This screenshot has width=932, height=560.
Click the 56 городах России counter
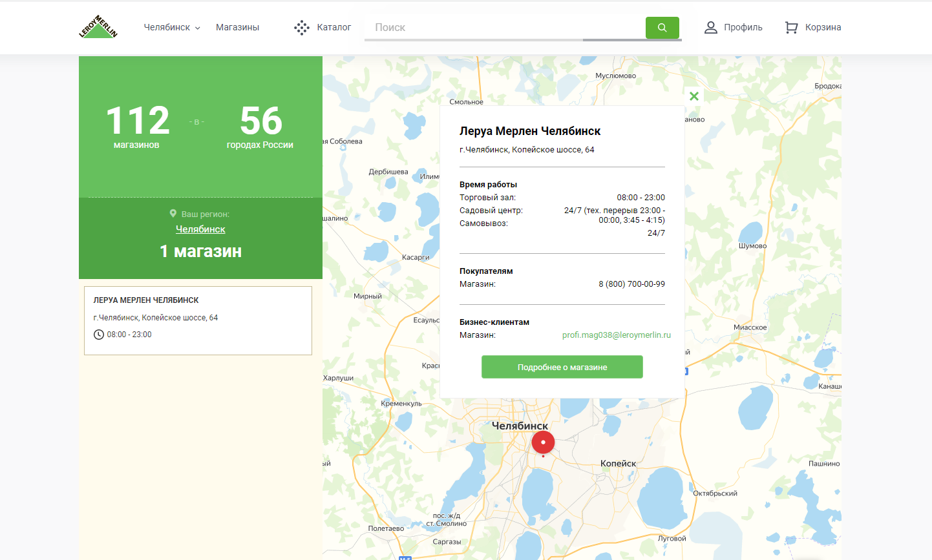(x=260, y=127)
